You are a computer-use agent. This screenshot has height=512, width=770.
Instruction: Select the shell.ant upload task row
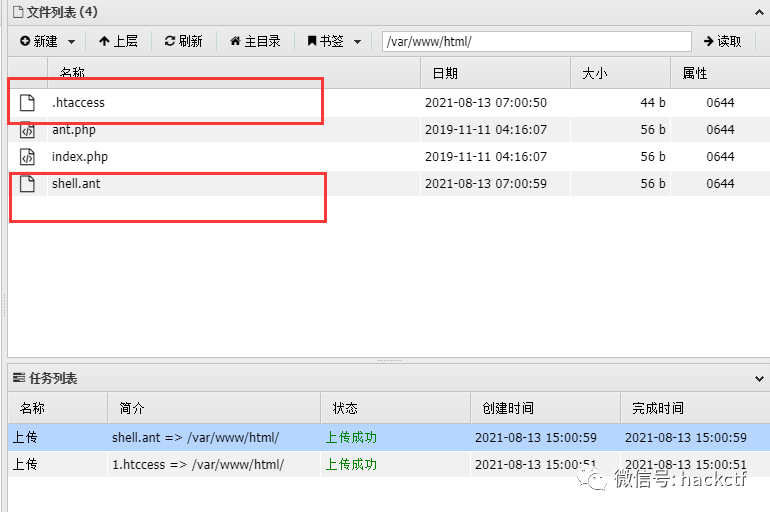point(389,437)
